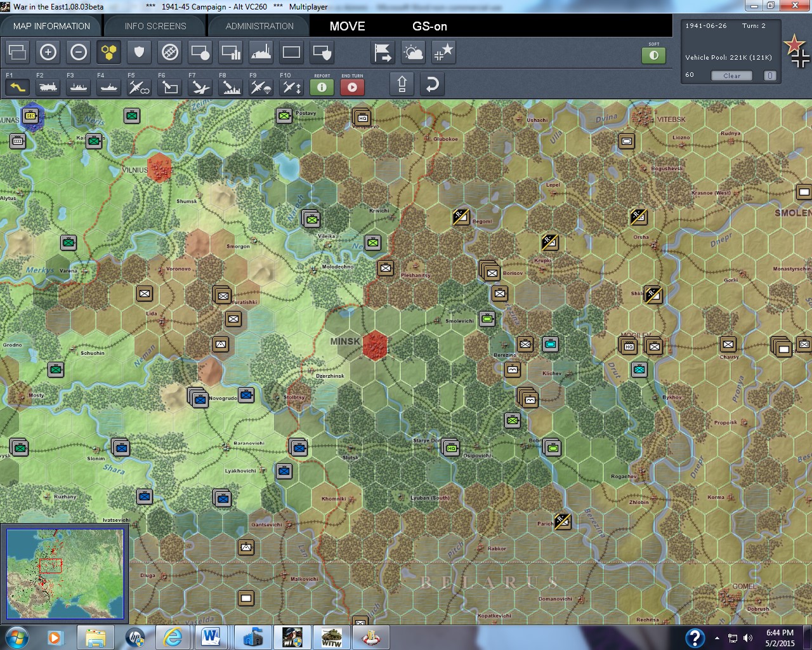Select the SEC unit on blue hex
This screenshot has height=650, width=812.
30,116
